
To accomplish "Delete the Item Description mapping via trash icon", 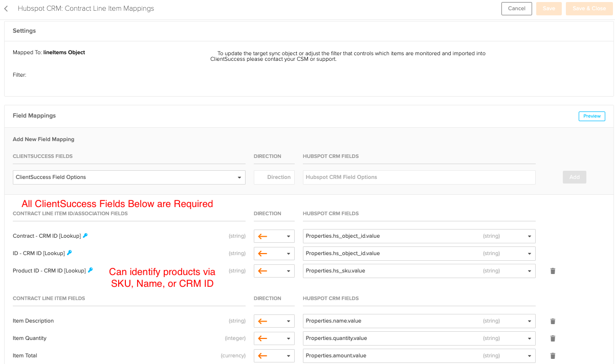I will click(553, 321).
